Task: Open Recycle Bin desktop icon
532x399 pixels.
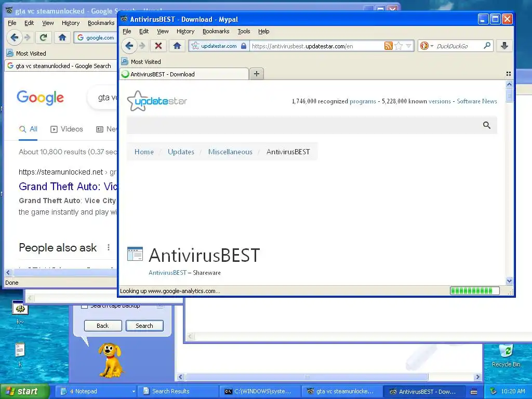Action: [x=506, y=355]
